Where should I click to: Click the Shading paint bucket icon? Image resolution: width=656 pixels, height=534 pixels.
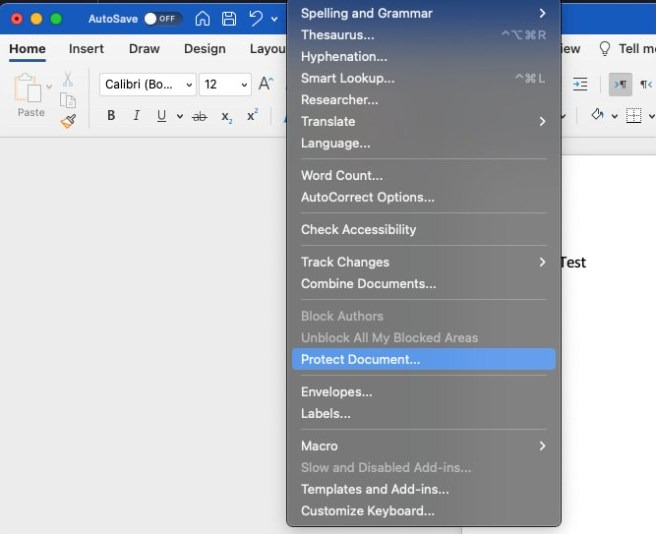point(597,114)
